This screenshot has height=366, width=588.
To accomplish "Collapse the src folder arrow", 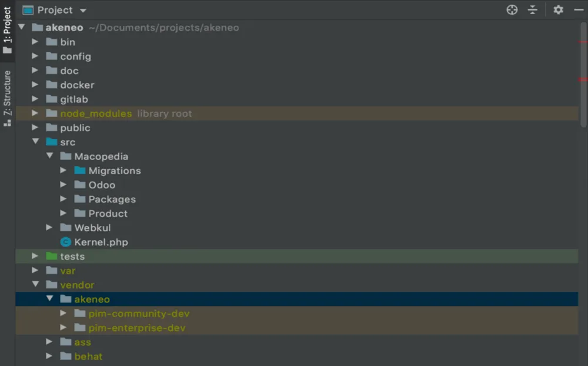I will coord(36,142).
